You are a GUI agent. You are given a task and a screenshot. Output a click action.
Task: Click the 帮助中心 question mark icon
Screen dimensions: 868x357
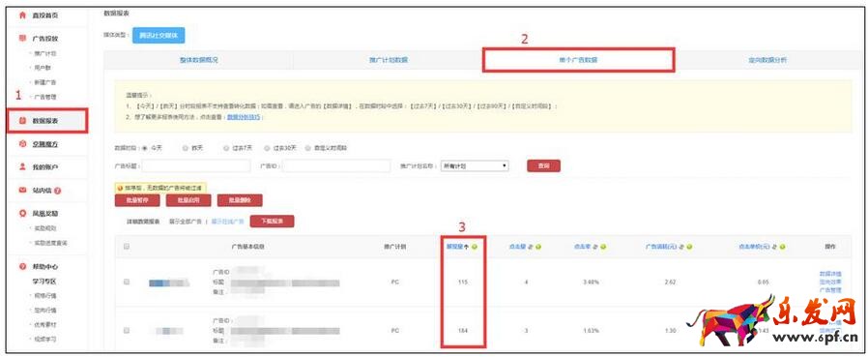22,267
